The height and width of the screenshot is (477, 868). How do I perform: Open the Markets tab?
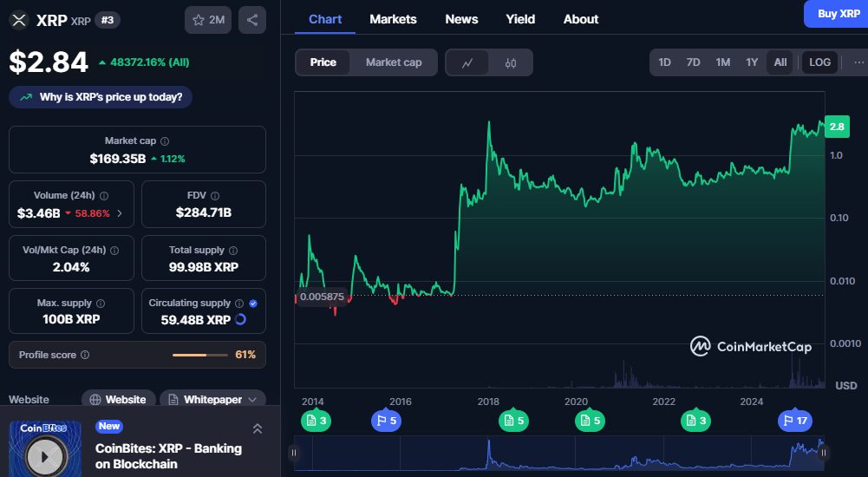[393, 19]
